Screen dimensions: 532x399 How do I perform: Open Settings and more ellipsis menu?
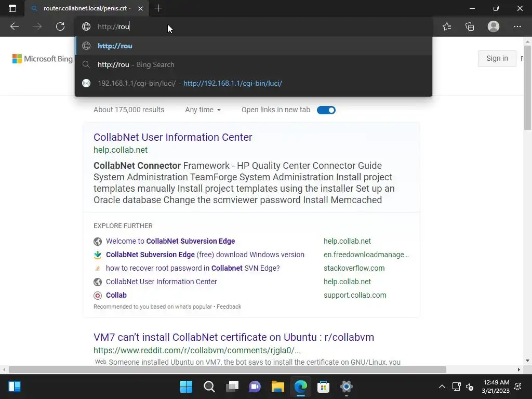(x=517, y=26)
